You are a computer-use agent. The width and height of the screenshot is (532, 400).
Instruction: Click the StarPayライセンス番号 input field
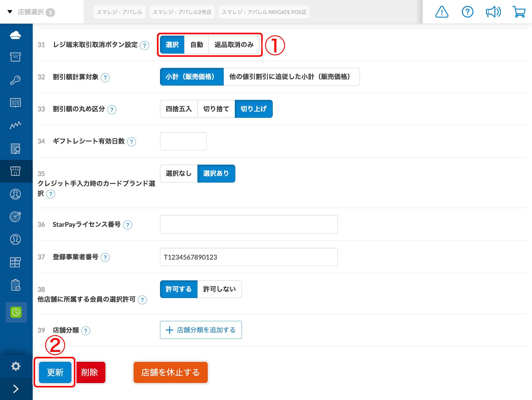(249, 224)
